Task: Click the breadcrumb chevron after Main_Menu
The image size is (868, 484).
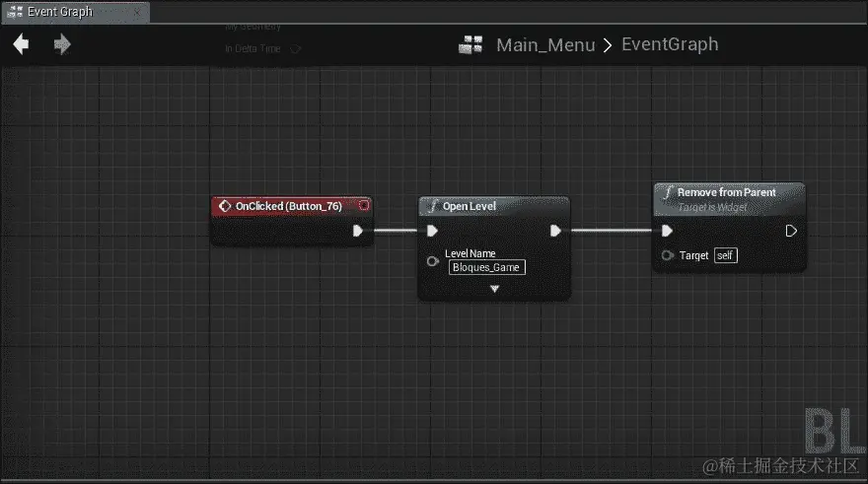Action: (x=608, y=44)
